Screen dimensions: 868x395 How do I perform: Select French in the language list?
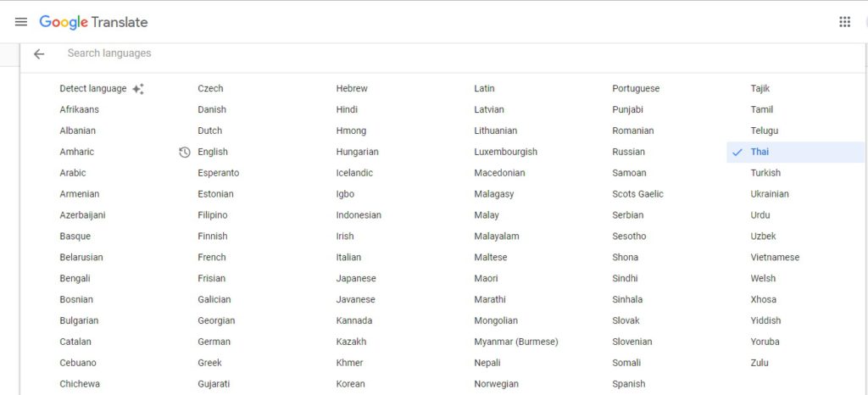(212, 258)
